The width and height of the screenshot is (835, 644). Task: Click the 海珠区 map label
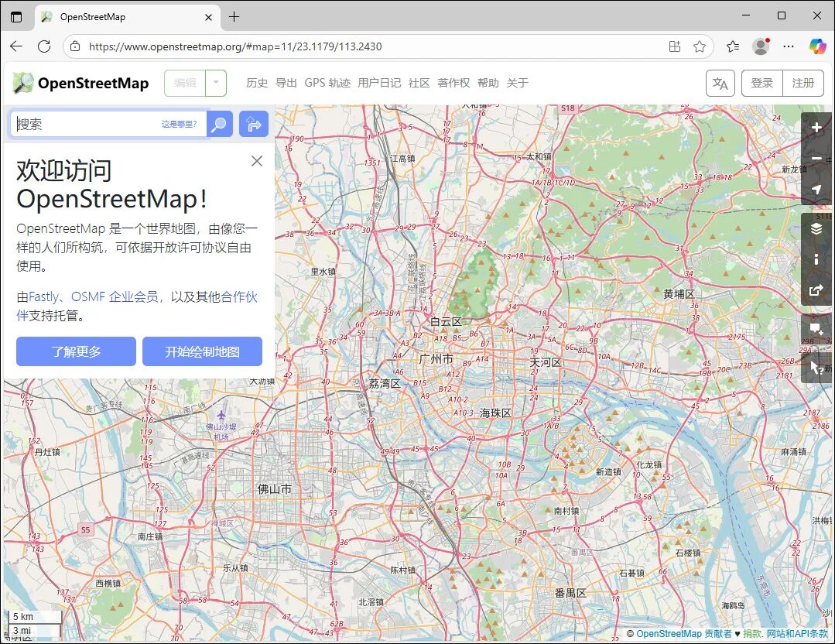coord(495,413)
